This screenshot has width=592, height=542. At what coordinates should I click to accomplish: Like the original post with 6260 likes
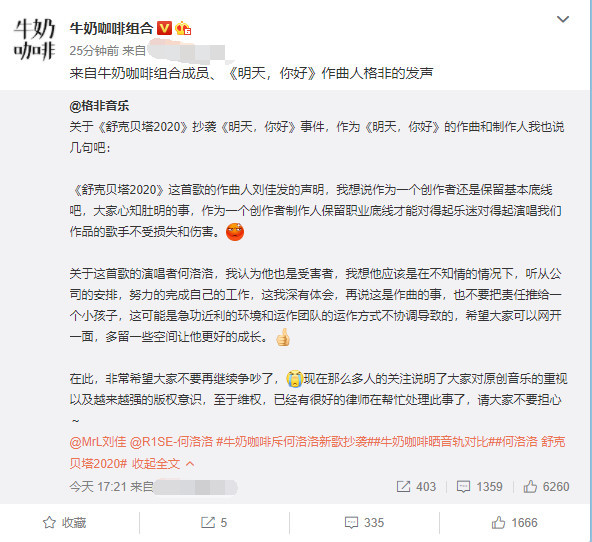point(546,487)
